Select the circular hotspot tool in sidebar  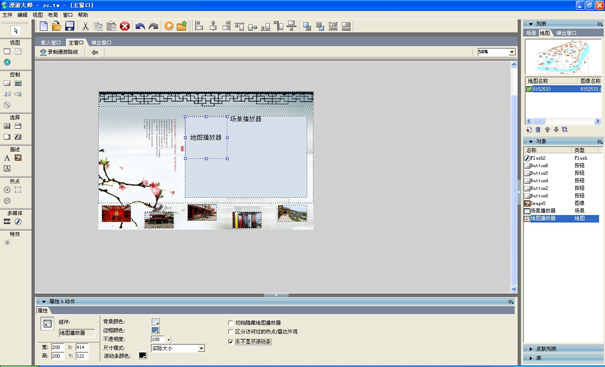[7, 190]
